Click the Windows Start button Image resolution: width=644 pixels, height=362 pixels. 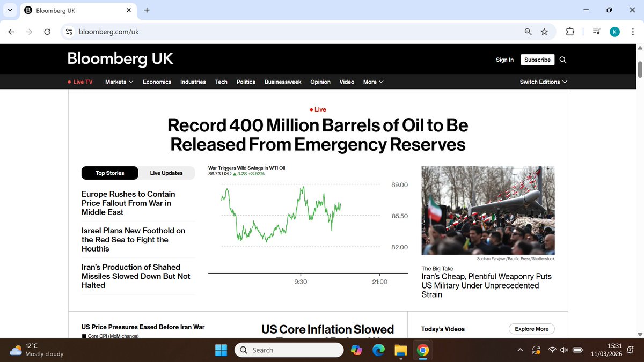click(x=221, y=350)
